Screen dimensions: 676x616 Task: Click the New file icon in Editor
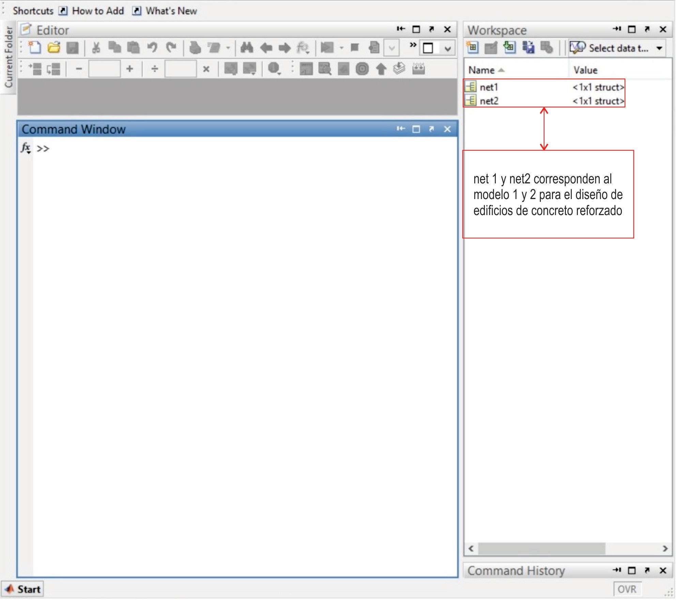click(34, 48)
